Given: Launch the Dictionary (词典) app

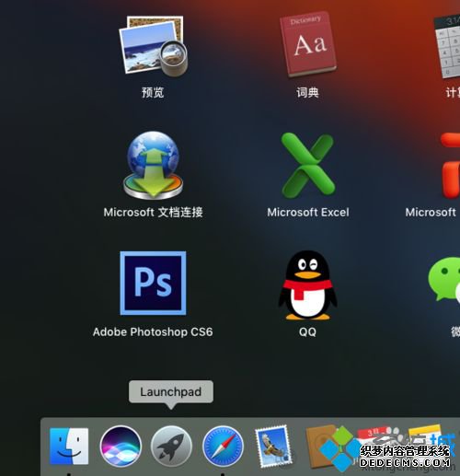Looking at the screenshot, I should pos(308,44).
